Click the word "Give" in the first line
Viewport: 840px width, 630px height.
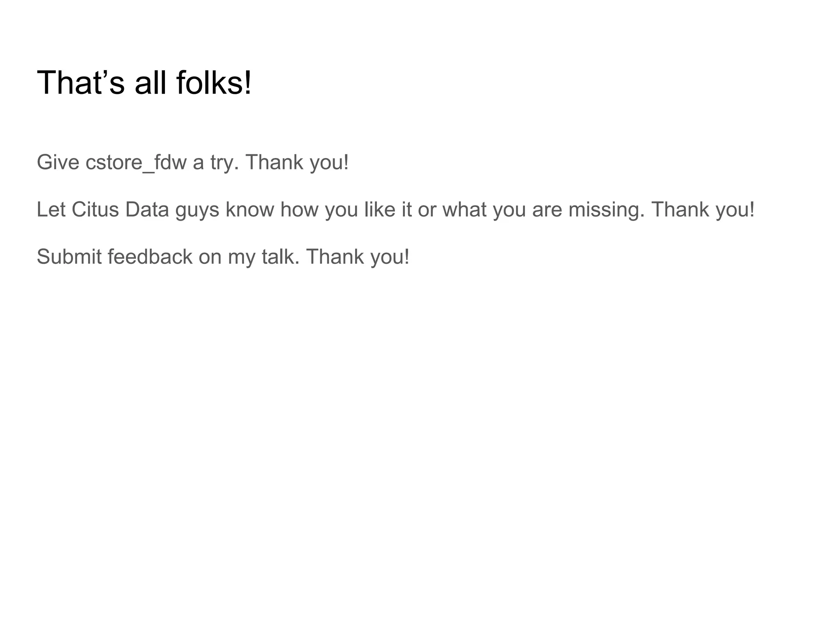tap(58, 162)
